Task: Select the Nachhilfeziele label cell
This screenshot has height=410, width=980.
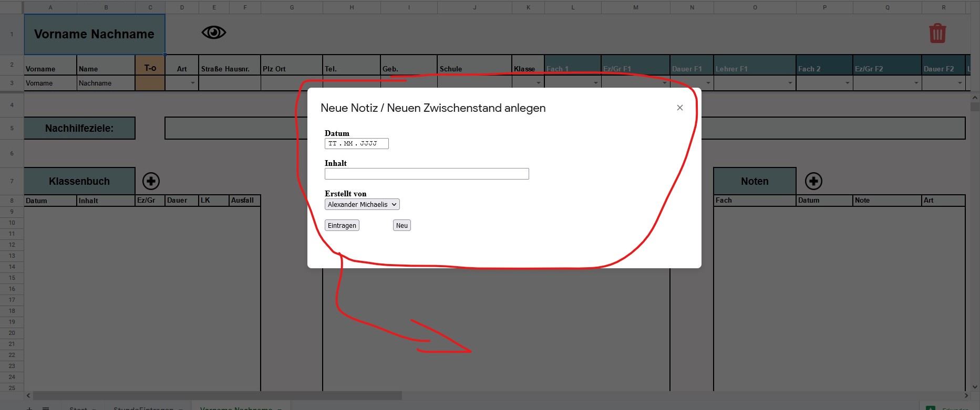Action: coord(79,128)
